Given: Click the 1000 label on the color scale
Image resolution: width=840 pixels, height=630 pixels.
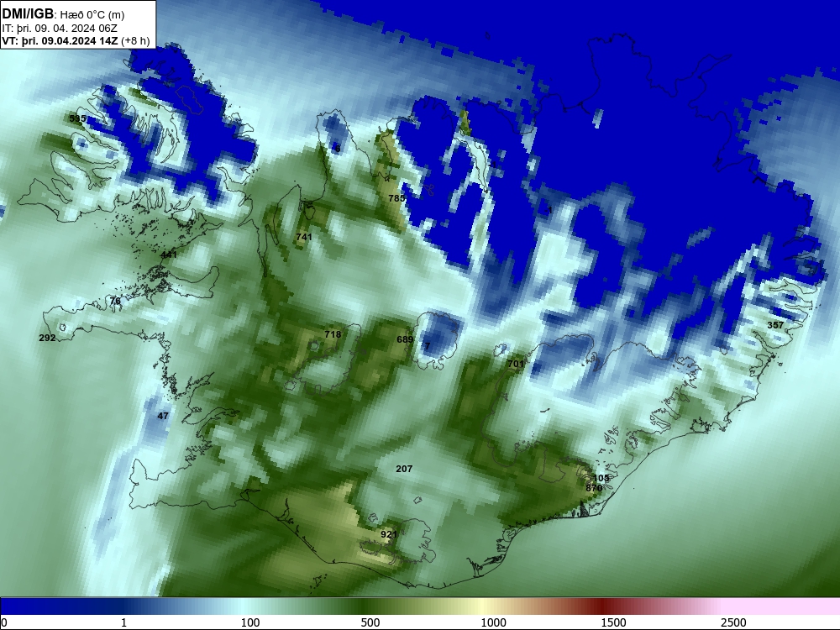Looking at the screenshot, I should click(493, 622).
